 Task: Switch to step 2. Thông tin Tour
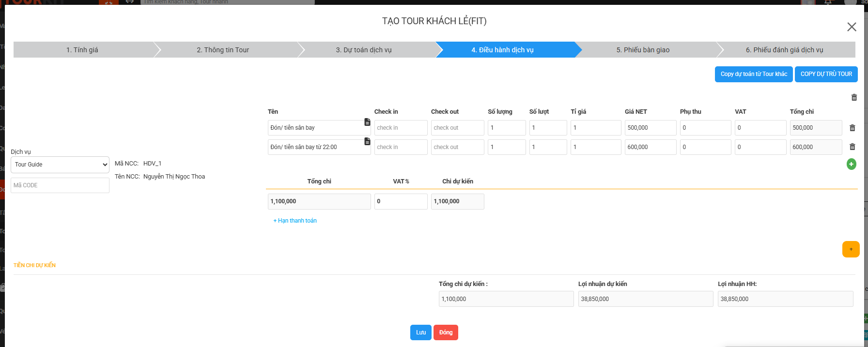[223, 50]
